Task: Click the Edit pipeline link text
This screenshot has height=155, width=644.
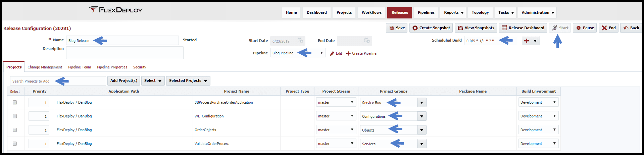Action: [x=339, y=53]
